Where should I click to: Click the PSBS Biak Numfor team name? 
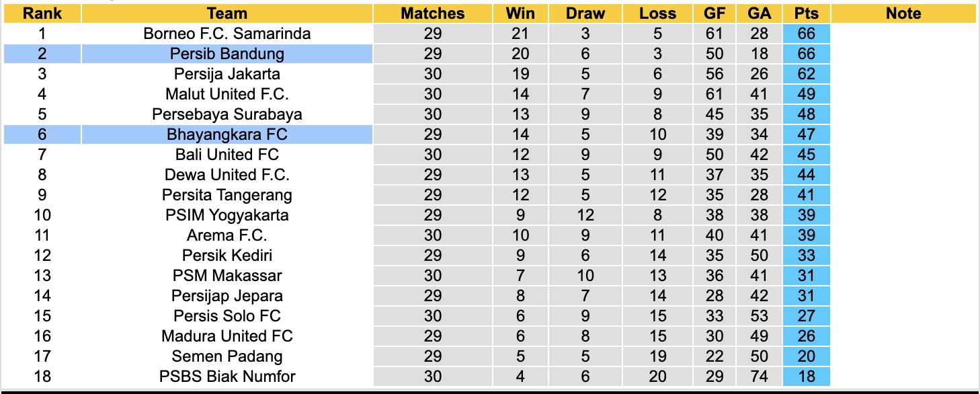[227, 377]
